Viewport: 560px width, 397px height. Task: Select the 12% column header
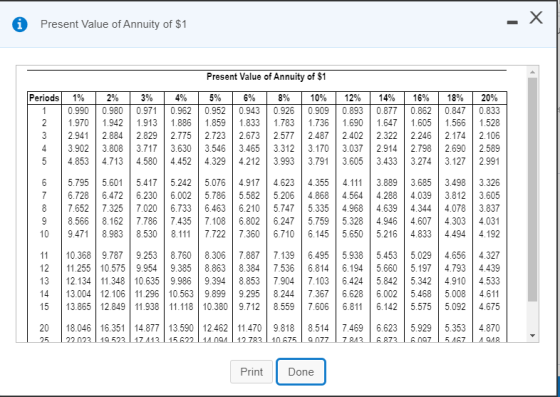click(x=352, y=98)
